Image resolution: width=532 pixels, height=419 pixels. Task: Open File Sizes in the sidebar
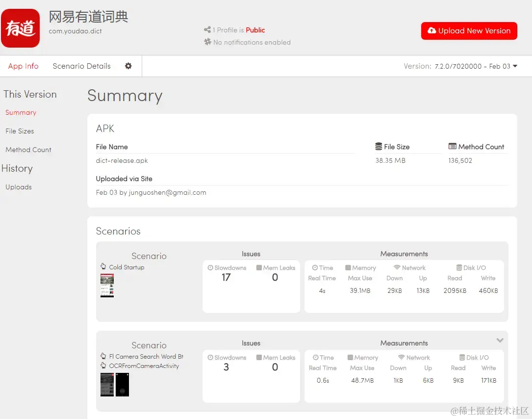point(20,131)
